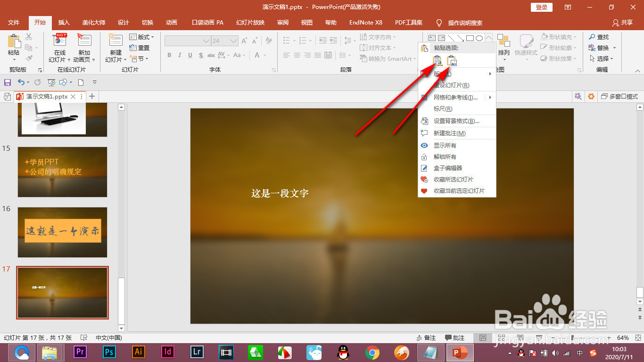Select the oval shape in shapes gallery
Screen dimensions: 644x362
pos(479,38)
